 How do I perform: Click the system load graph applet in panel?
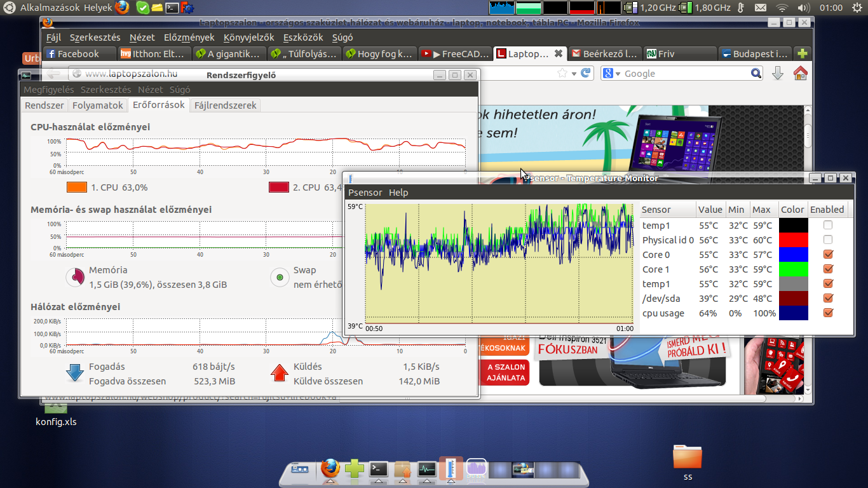point(555,8)
